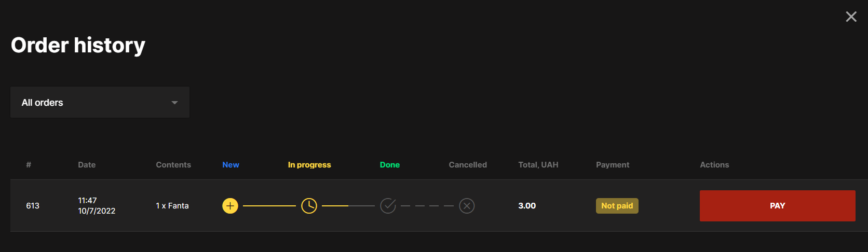
Task: Click the dropdown arrow in the orders filter
Action: 175,103
